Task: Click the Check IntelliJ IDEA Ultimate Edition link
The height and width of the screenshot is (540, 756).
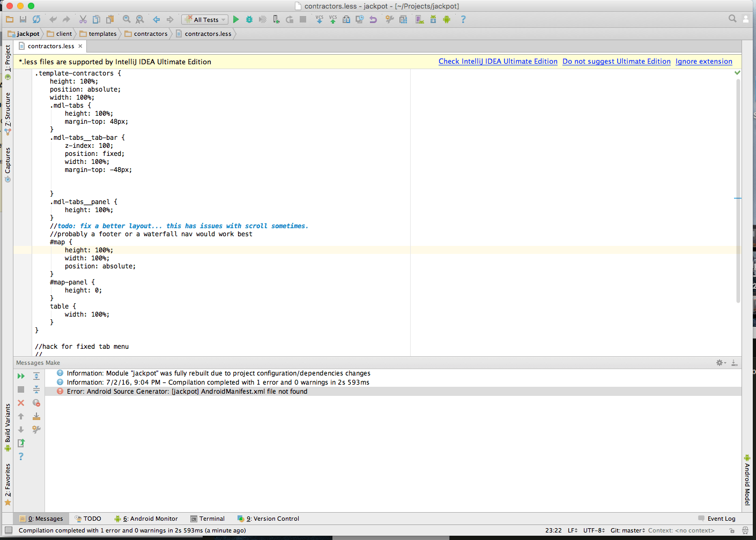Action: [x=498, y=61]
